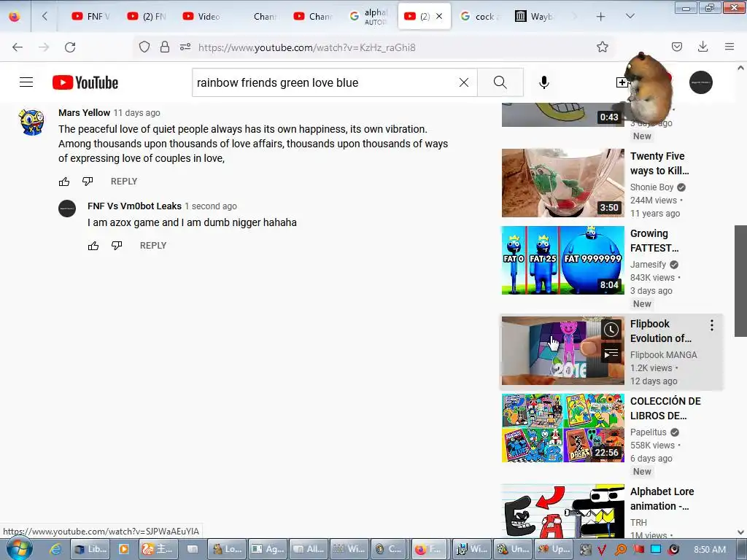Save page to Pocket

click(x=677, y=47)
